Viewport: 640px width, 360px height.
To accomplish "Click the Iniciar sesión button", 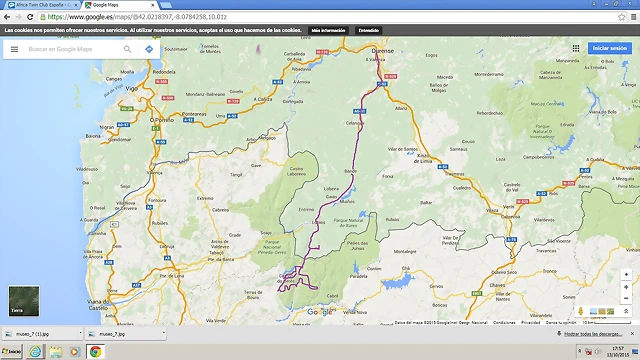I will click(609, 48).
